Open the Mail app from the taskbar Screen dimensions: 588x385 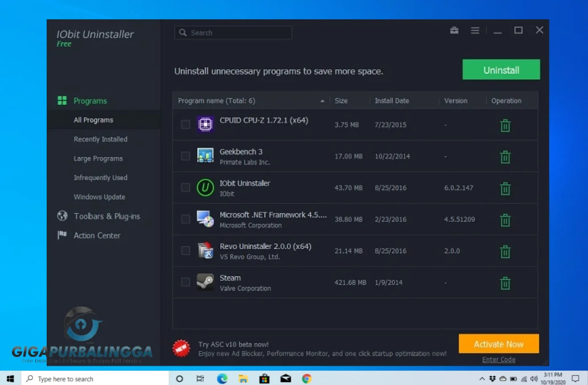[286, 379]
